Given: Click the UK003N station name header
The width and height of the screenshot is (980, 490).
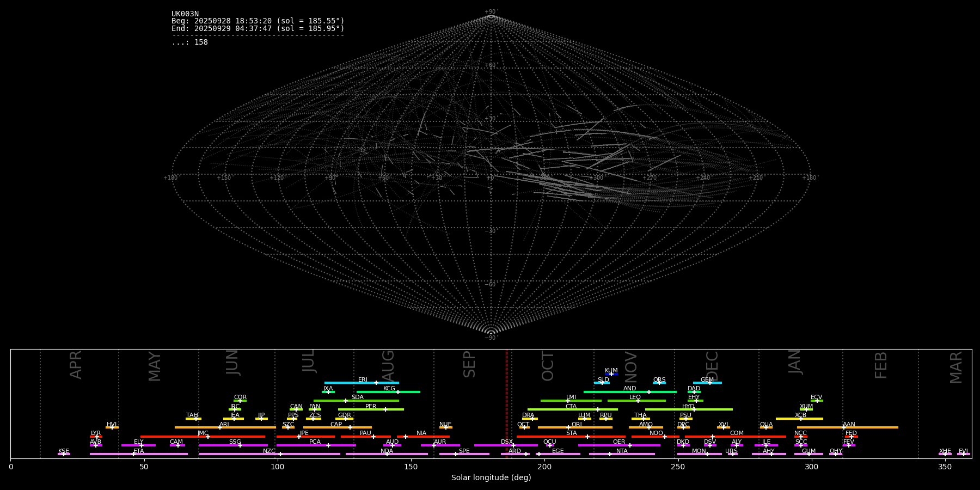Looking at the screenshot, I should coord(185,14).
